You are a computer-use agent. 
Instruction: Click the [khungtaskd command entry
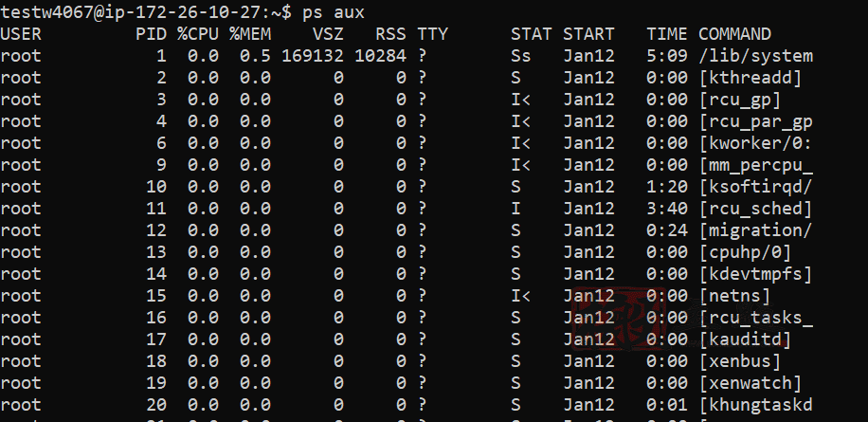click(755, 404)
